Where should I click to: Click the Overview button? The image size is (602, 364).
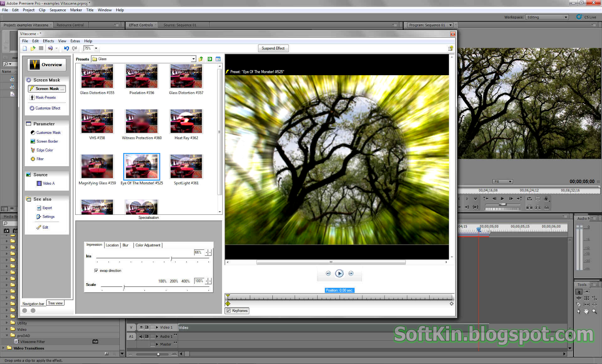(x=47, y=65)
